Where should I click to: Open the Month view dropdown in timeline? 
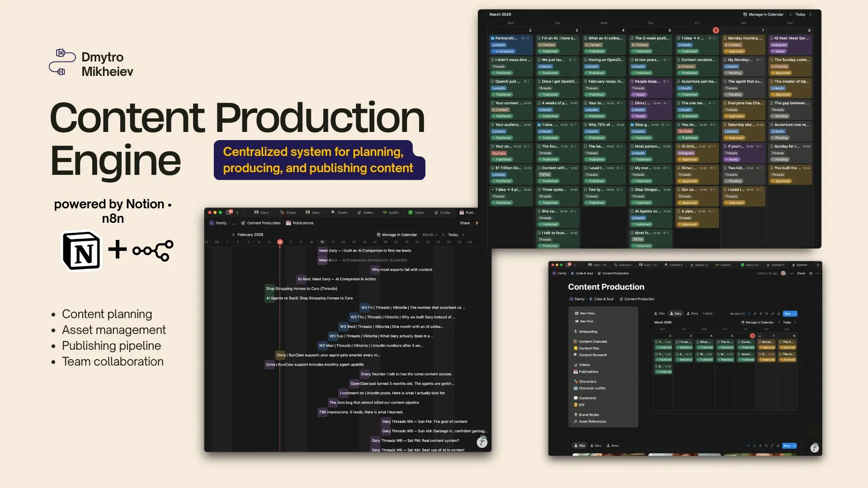(430, 235)
